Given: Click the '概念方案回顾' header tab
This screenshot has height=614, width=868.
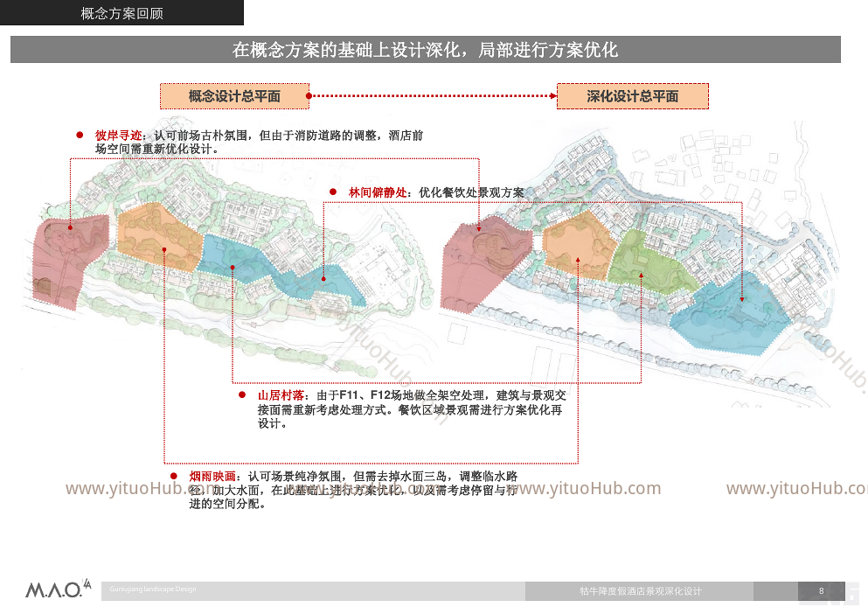Looking at the screenshot, I should (122, 13).
